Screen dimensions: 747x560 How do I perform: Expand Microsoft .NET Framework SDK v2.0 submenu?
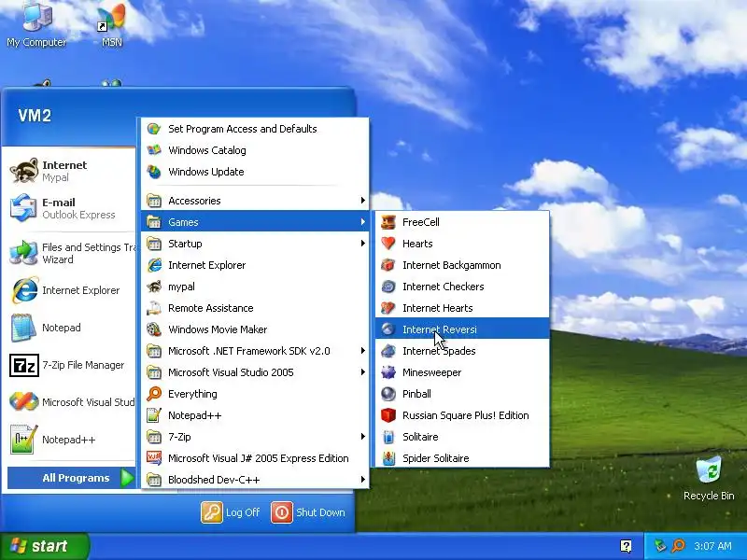(x=255, y=351)
